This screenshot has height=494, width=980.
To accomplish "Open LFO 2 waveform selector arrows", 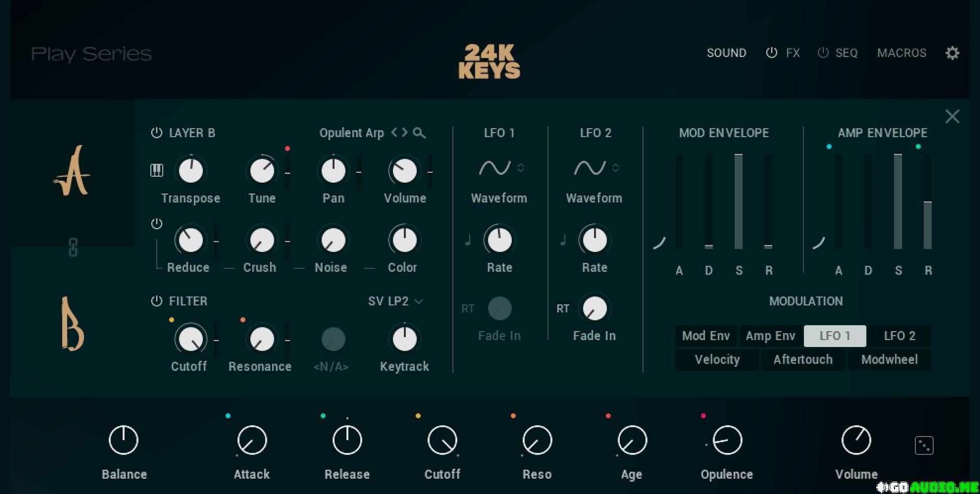I will click(616, 168).
